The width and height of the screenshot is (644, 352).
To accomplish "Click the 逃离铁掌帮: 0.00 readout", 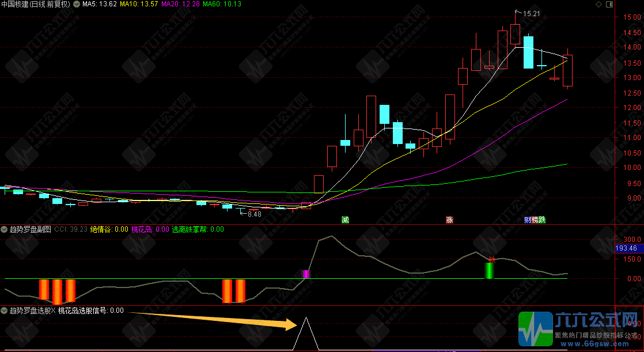I will point(198,229).
